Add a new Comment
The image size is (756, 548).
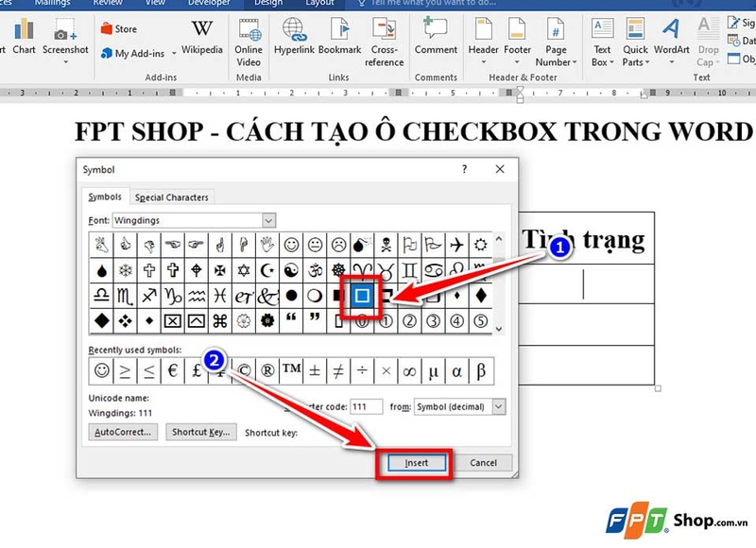(436, 37)
